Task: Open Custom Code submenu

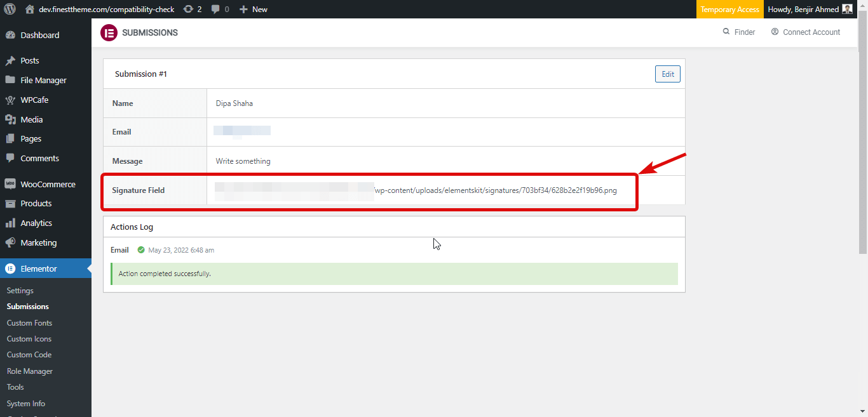Action: coord(29,355)
